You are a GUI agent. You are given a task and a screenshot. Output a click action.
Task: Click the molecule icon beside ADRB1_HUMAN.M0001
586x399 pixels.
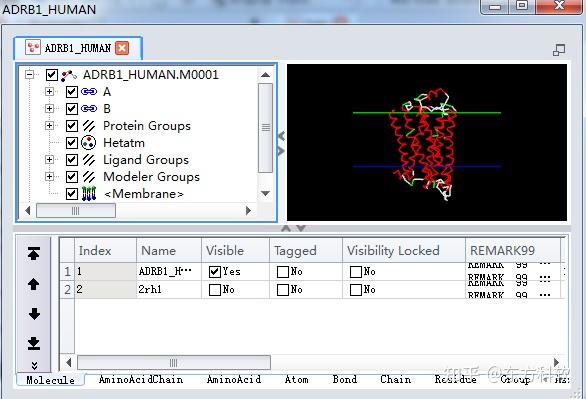(x=69, y=75)
